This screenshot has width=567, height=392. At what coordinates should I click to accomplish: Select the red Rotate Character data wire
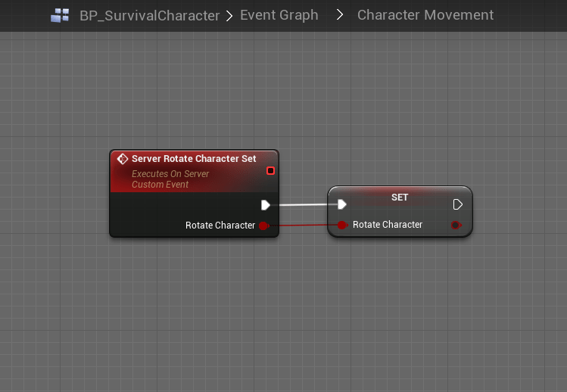tap(303, 226)
